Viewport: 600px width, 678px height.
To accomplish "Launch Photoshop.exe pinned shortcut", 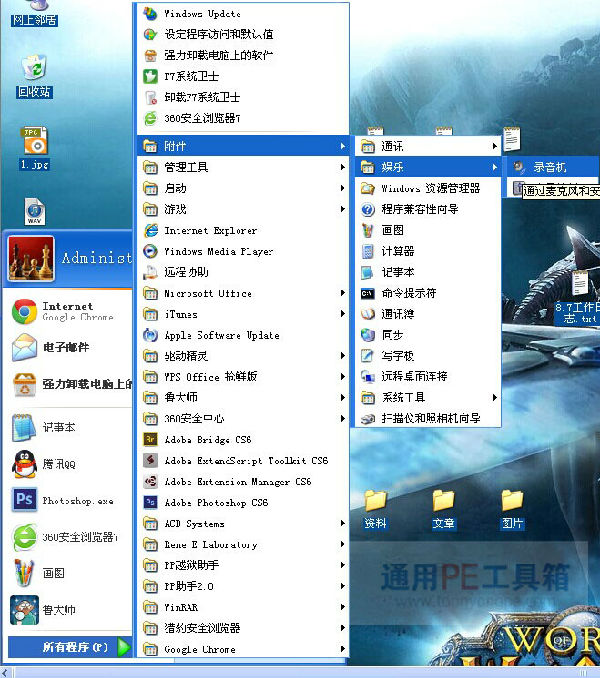I will tap(69, 501).
